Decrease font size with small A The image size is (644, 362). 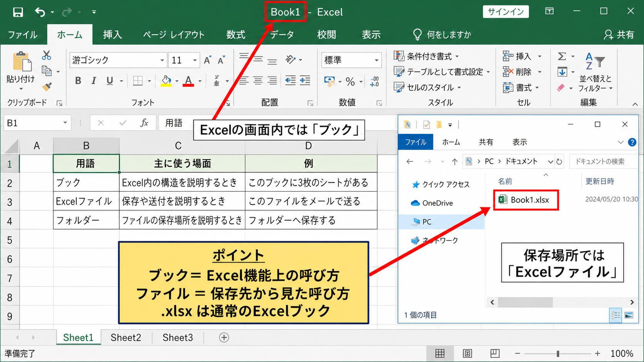coord(221,60)
